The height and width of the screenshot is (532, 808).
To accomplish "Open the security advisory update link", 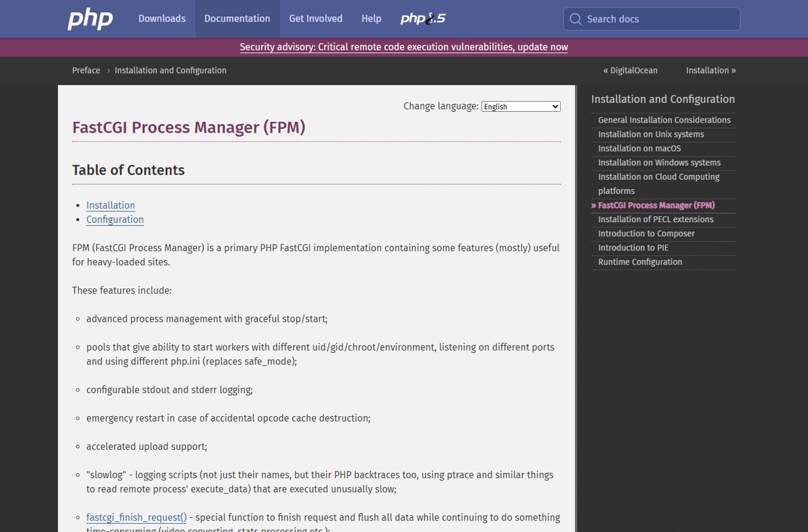I will point(404,47).
